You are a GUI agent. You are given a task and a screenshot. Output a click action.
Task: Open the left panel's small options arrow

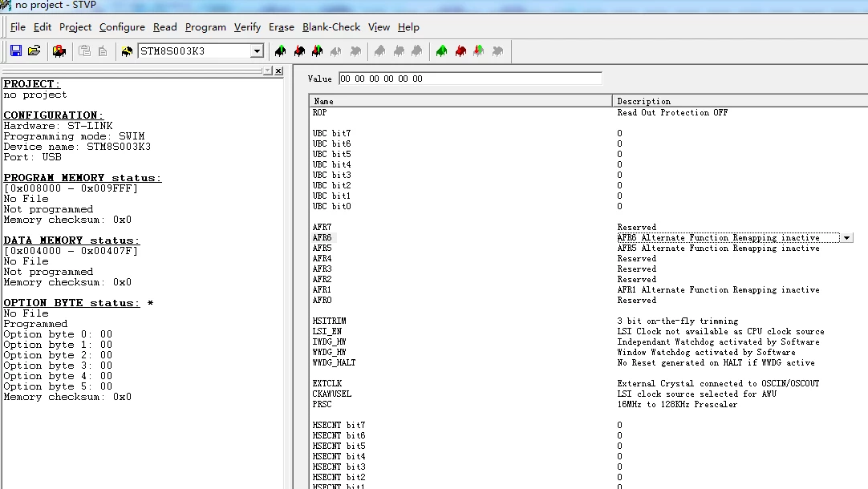267,71
